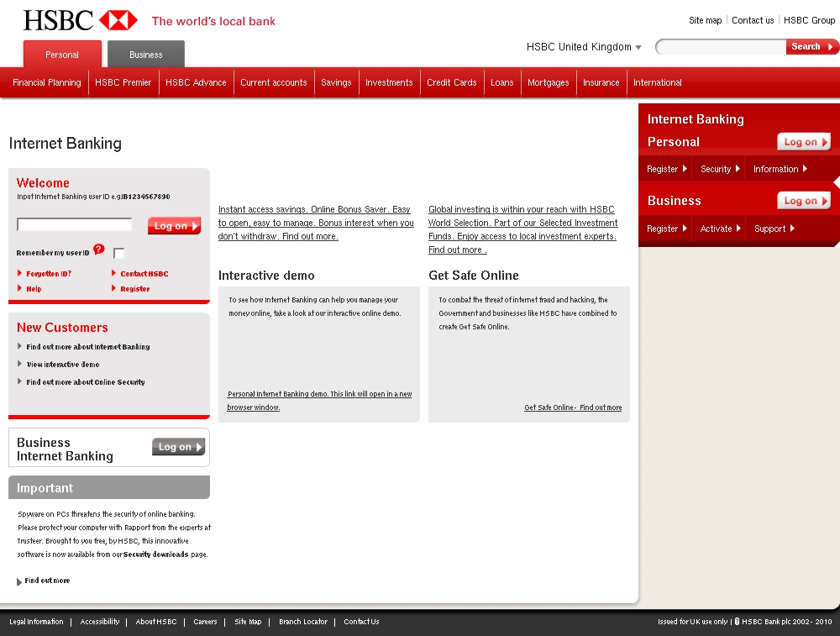Viewport: 840px width, 636px height.
Task: Open the About HSBC footer link
Action: click(x=156, y=622)
